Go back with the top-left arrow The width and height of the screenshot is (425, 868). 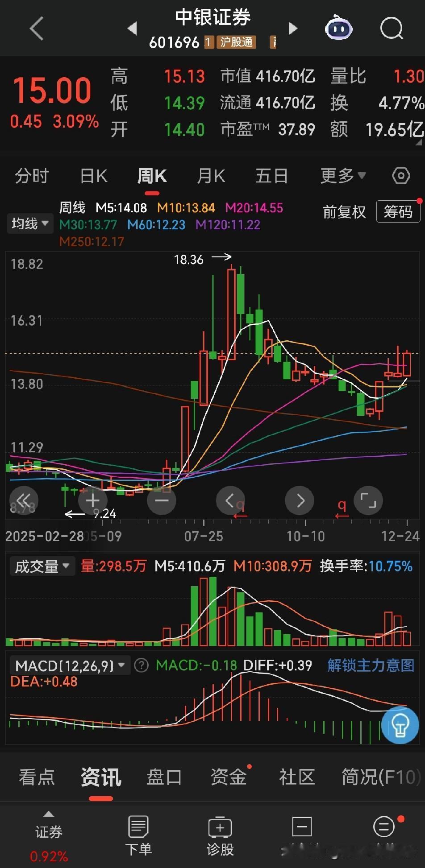click(37, 29)
